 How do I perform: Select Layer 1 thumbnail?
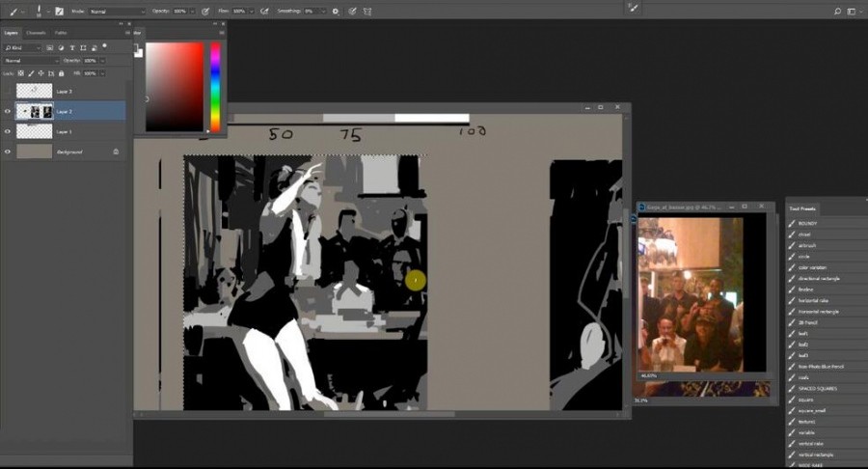point(35,131)
